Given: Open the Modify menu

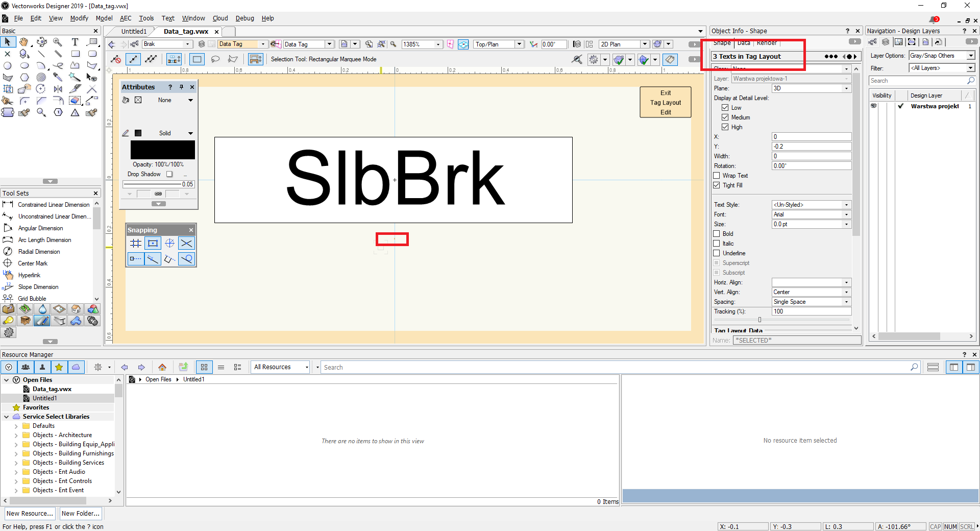Looking at the screenshot, I should click(79, 18).
